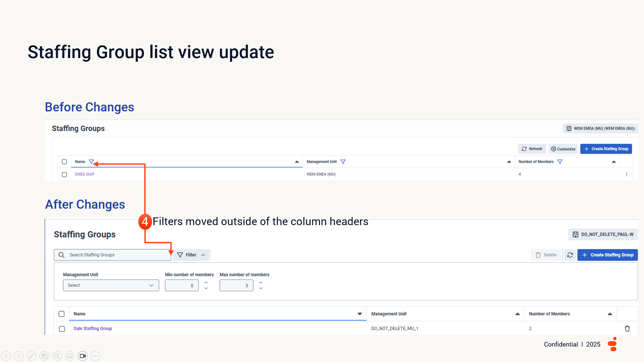Click the see all slides icon
This screenshot has width=644, height=362.
pyautogui.click(x=44, y=356)
